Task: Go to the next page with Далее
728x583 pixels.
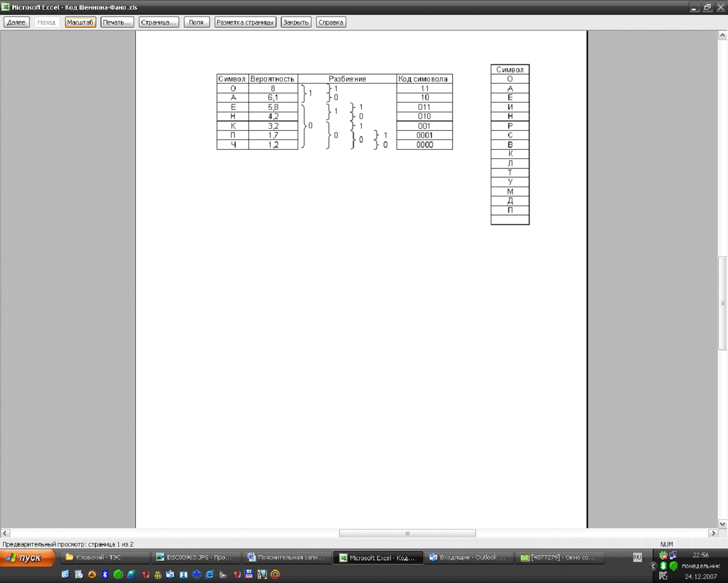Action: tap(16, 22)
